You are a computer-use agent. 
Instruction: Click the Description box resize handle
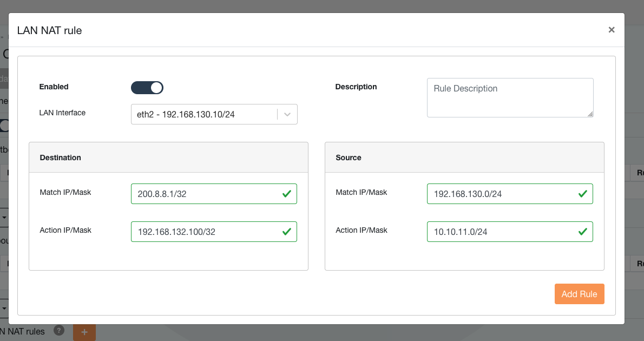[590, 114]
